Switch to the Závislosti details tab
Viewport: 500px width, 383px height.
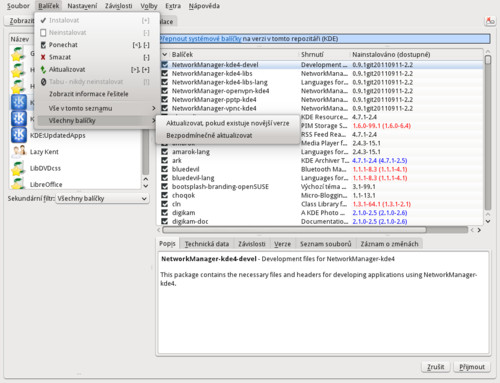coord(252,244)
